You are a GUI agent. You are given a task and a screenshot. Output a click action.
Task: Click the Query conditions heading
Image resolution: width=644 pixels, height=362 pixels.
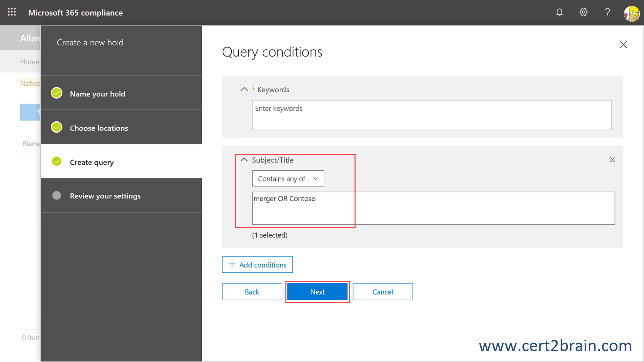(272, 52)
